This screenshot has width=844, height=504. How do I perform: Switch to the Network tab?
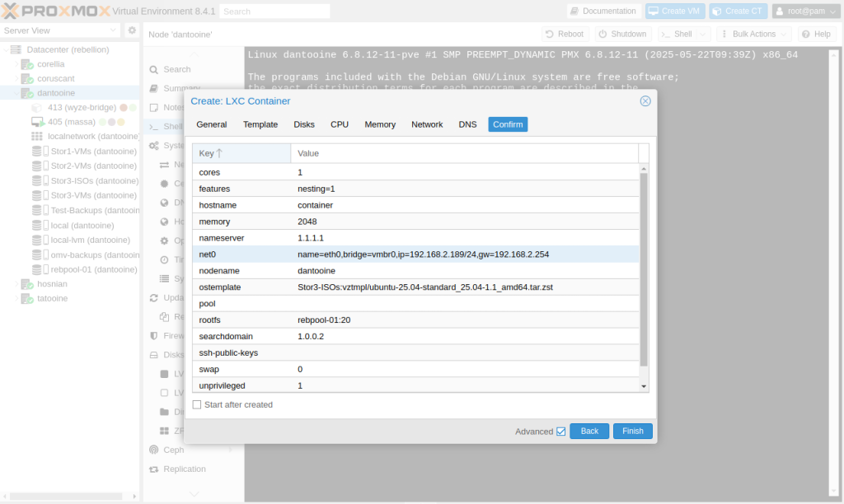pos(428,124)
